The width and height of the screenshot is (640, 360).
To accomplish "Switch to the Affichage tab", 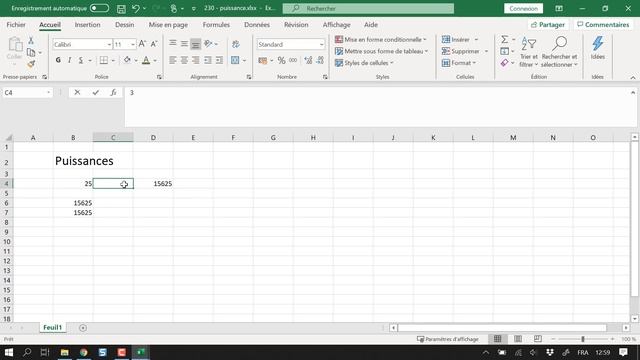I will pos(336,25).
